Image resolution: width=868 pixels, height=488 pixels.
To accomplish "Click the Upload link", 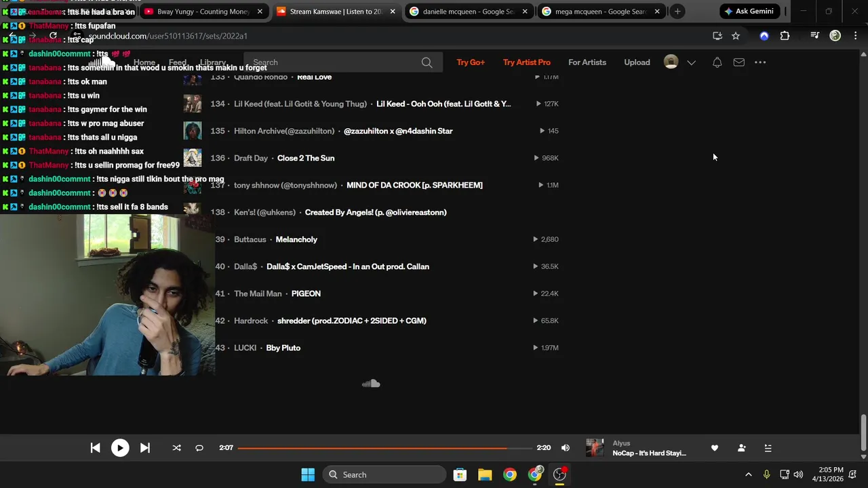I will [x=637, y=62].
